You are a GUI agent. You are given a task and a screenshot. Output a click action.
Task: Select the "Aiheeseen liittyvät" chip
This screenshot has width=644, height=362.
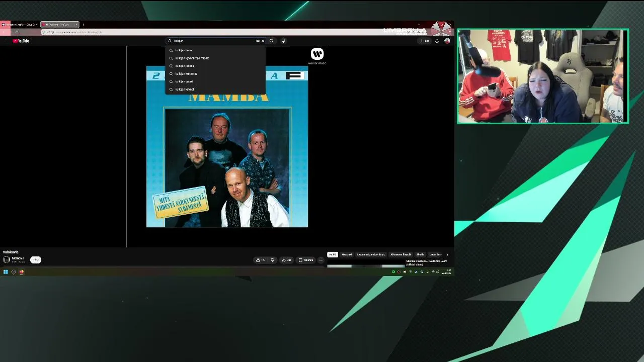click(400, 254)
